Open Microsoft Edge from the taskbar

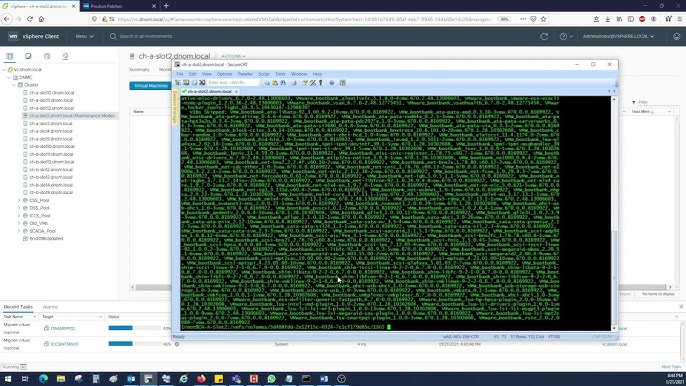(43, 379)
